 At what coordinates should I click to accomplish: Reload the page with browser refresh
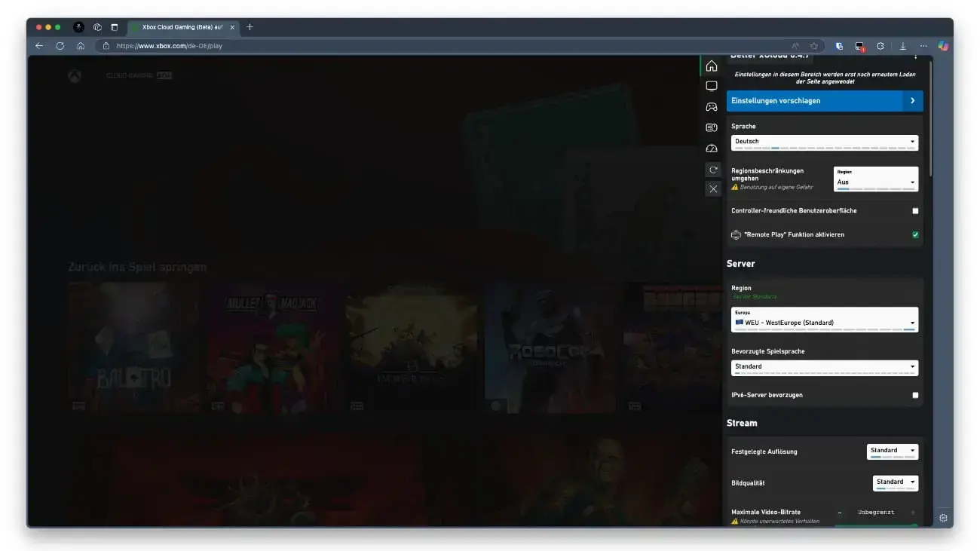[x=60, y=46]
